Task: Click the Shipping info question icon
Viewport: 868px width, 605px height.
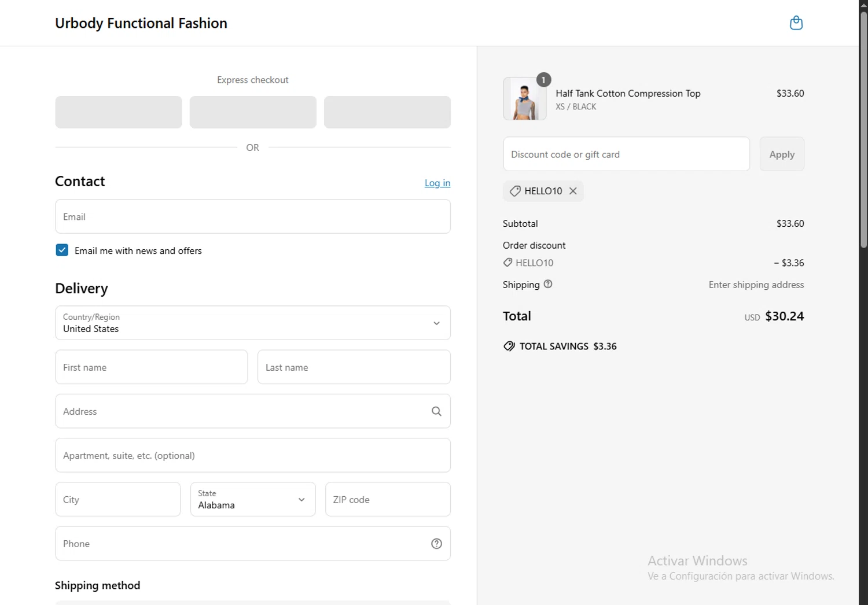Action: 548,284
